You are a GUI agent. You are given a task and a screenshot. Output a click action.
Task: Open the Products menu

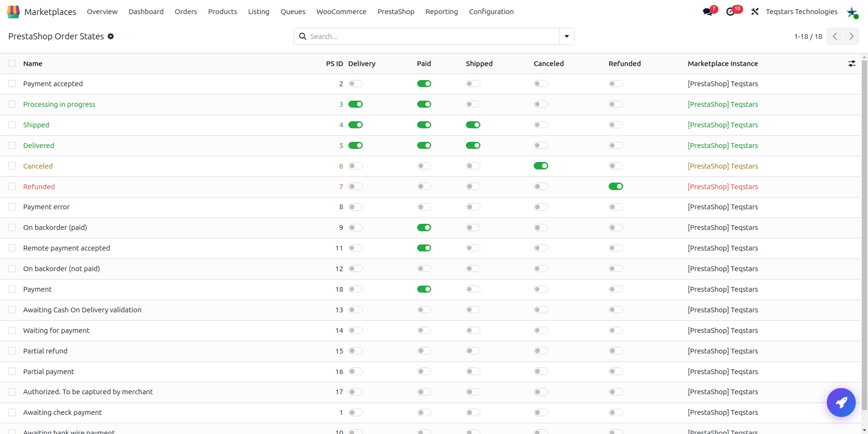[x=222, y=12]
